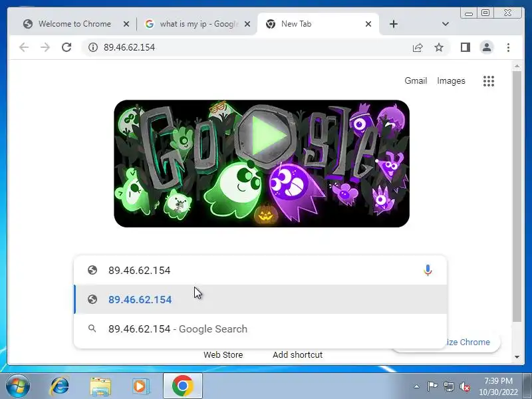The image size is (532, 399).
Task: Share this page using the share icon
Action: [418, 47]
